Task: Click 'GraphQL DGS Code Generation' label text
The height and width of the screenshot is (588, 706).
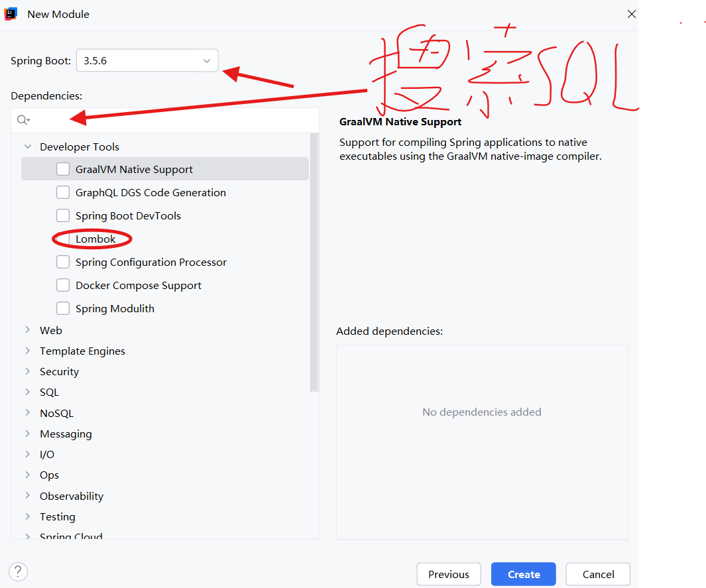Action: (x=151, y=192)
